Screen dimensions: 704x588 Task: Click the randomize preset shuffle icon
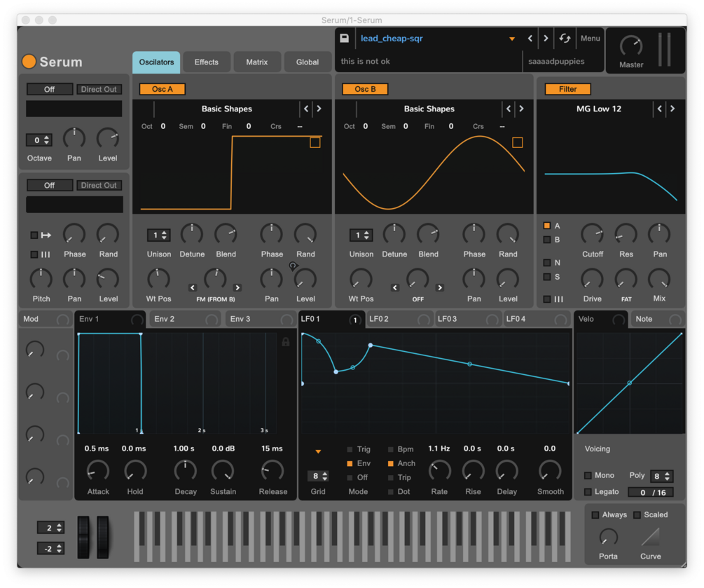click(565, 38)
